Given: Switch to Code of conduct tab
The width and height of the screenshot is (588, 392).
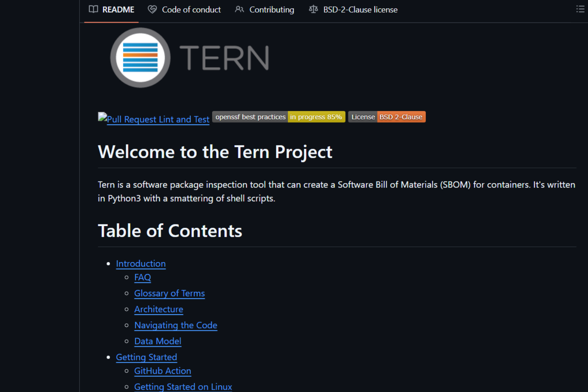Looking at the screenshot, I should [x=184, y=10].
